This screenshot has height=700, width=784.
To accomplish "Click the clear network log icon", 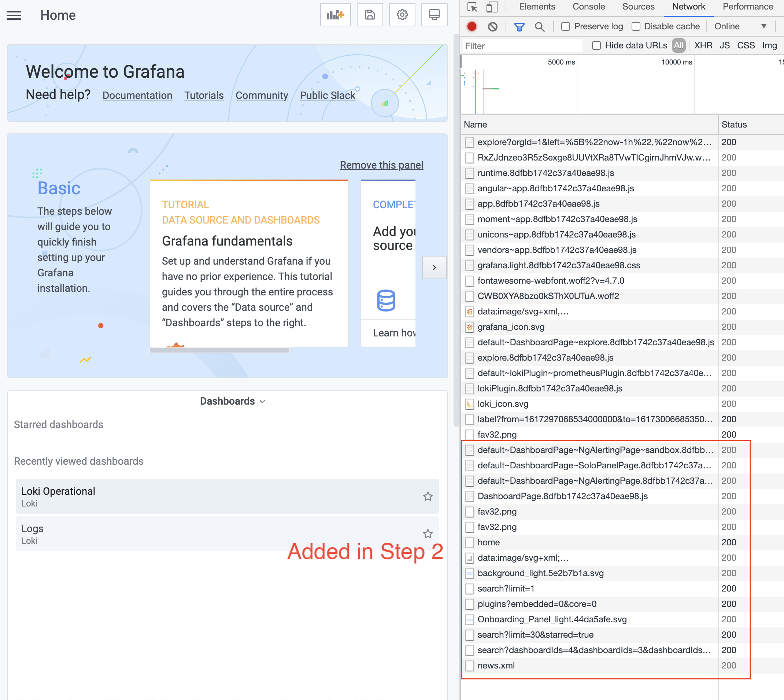I will pos(492,26).
